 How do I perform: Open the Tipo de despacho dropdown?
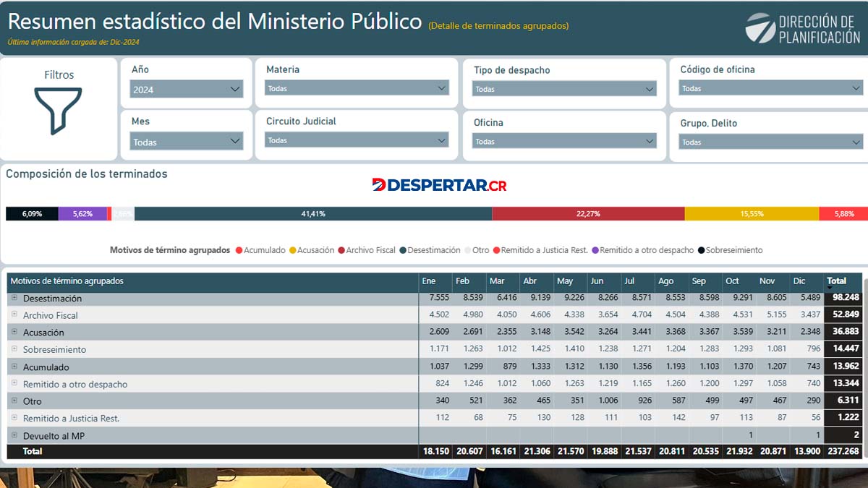pyautogui.click(x=564, y=89)
